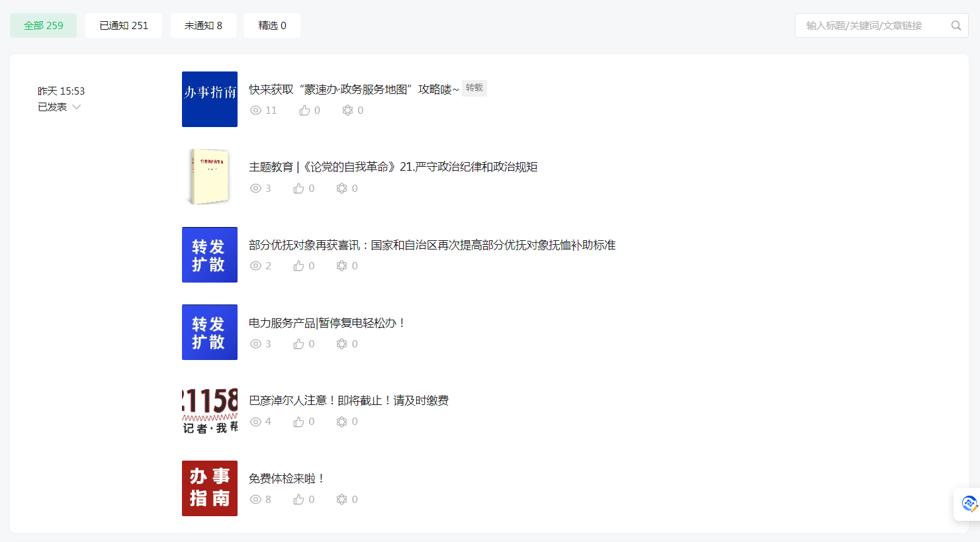980x542 pixels.
Task: Open the 已通知 251 tab
Action: point(124,26)
